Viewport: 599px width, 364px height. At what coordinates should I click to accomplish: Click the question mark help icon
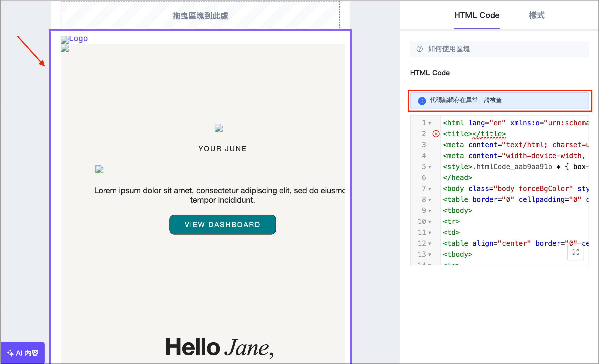click(420, 49)
